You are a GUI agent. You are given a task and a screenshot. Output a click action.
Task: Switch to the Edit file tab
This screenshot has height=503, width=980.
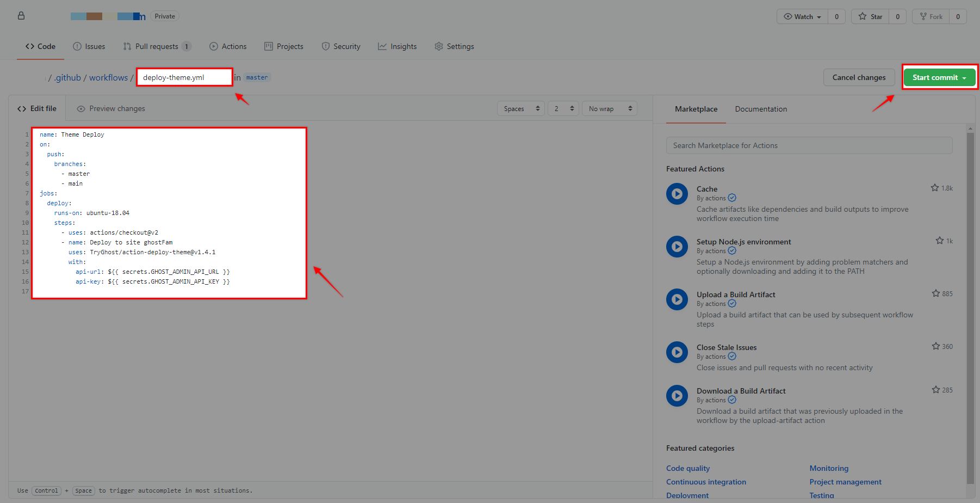[37, 108]
